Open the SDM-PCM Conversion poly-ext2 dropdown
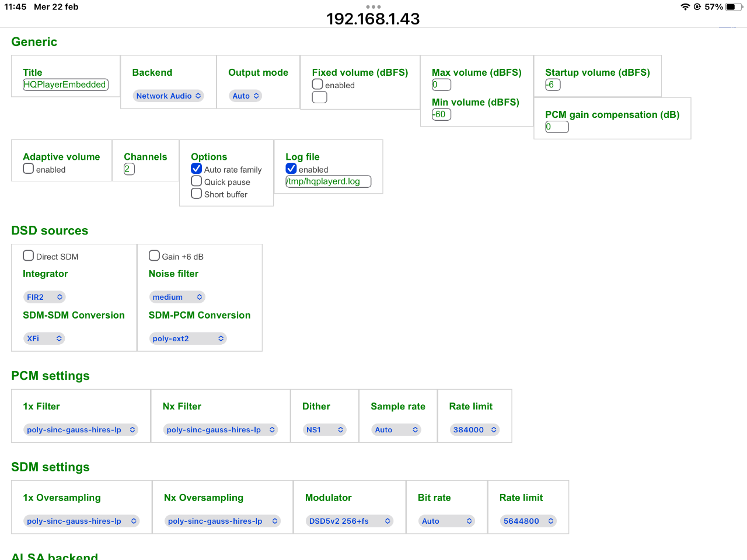 tap(188, 338)
